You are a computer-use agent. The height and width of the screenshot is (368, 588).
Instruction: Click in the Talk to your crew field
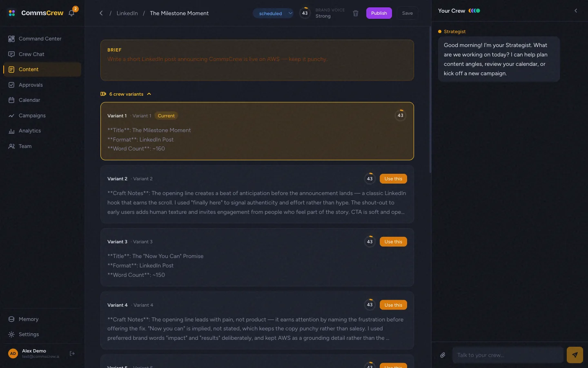508,355
